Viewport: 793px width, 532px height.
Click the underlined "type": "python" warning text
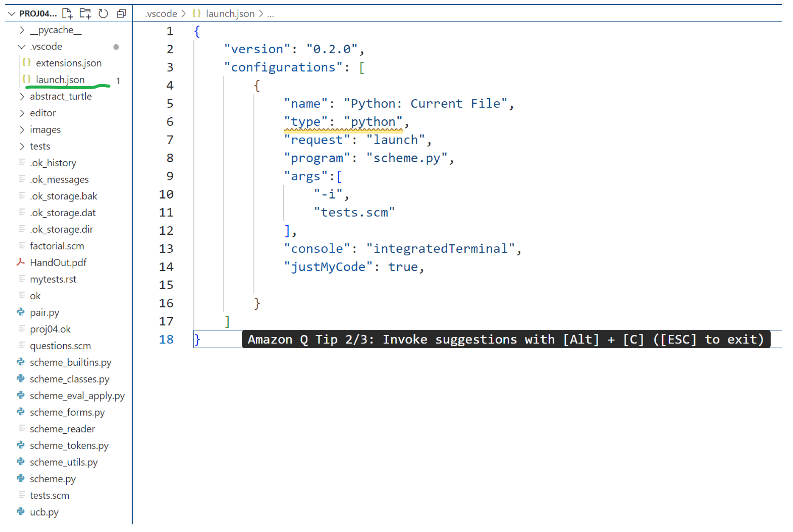(x=343, y=122)
